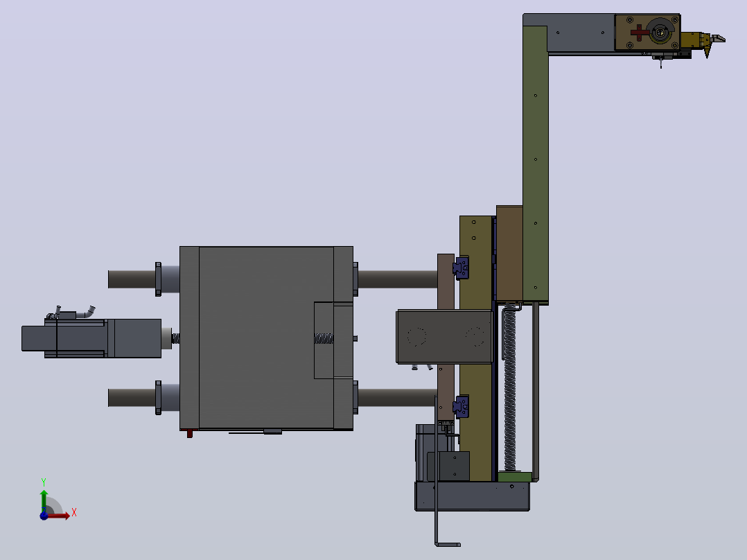
Task: Select the lower blue linear bearing block
Action: point(462,407)
